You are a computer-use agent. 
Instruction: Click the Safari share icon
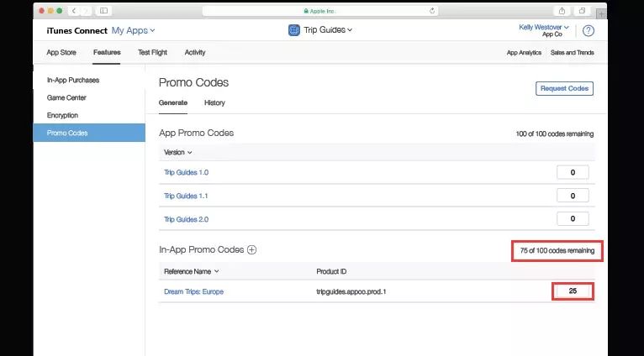pyautogui.click(x=562, y=11)
